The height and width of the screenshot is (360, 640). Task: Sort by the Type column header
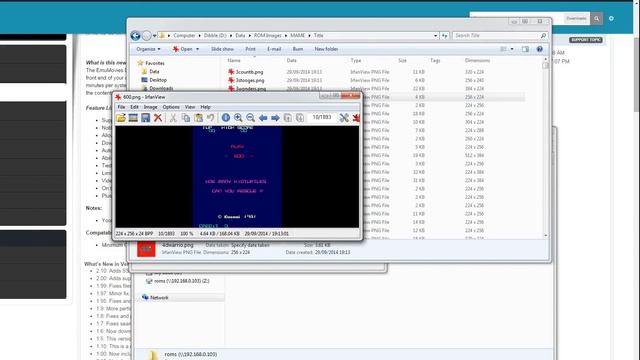click(356, 60)
